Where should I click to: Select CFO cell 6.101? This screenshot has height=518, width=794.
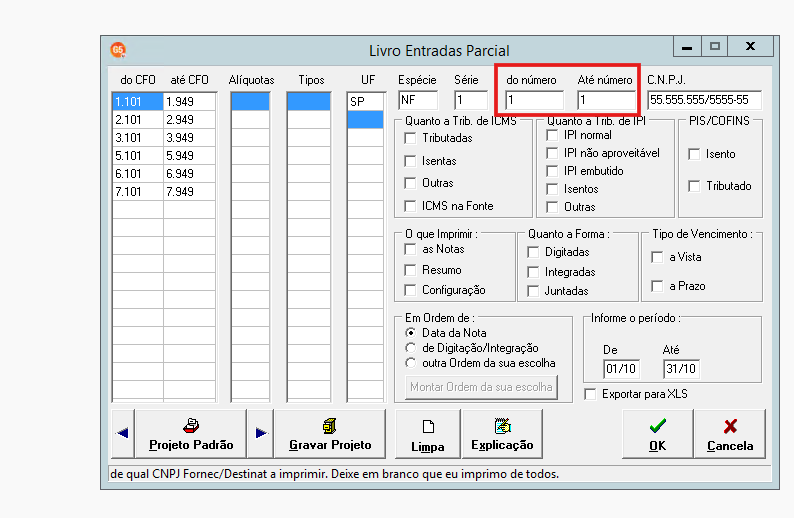pos(138,174)
